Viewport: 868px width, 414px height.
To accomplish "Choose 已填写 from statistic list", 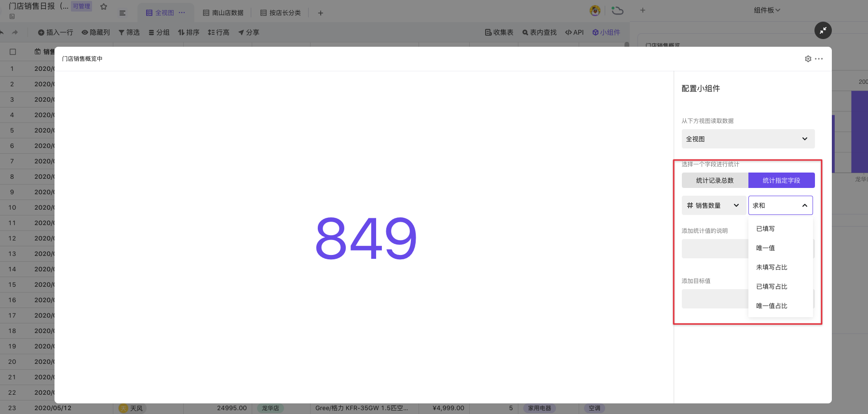I will tap(780, 228).
